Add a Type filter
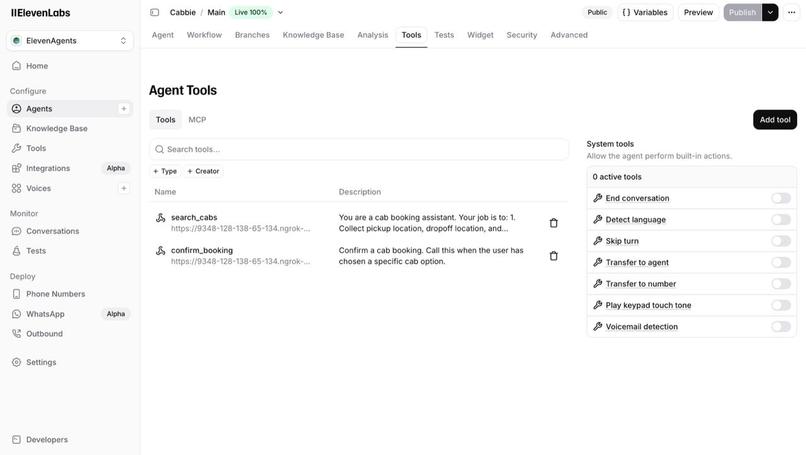 (x=165, y=171)
